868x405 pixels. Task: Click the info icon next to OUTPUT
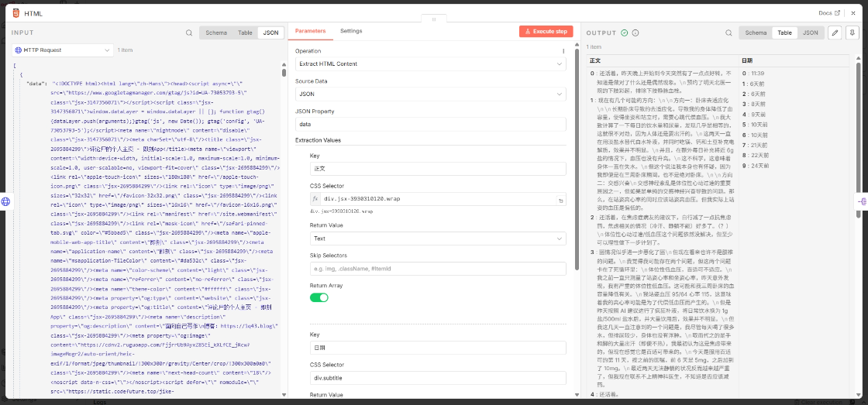(635, 33)
